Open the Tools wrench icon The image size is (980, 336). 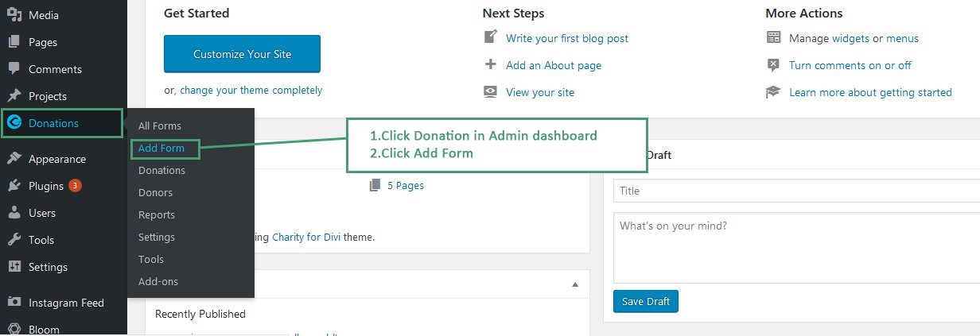coord(14,240)
